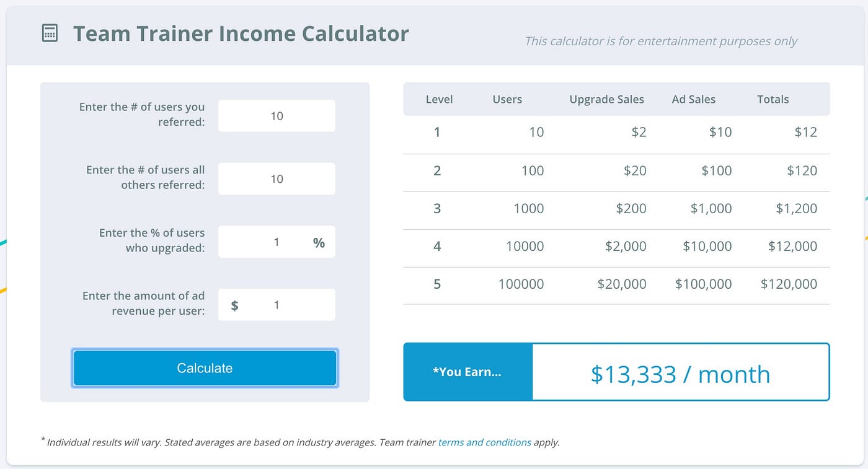868x469 pixels.
Task: Click the level 3 Users value 1000
Action: 528,209
